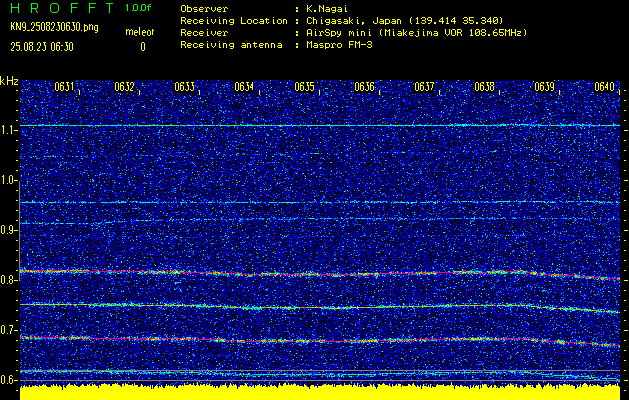Click the 0.9 frequency axis label
The width and height of the screenshot is (629, 400).
tap(8, 230)
